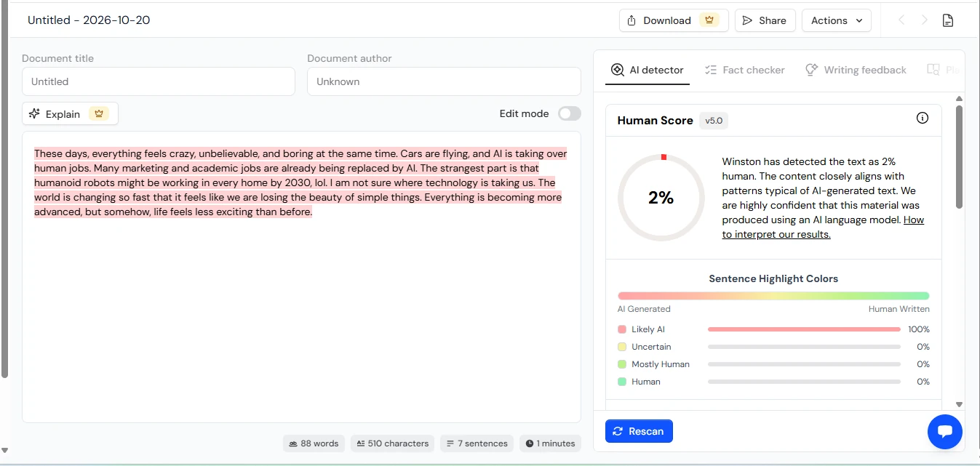Click the 2% human score gauge
The height and width of the screenshot is (466, 980).
point(661,198)
